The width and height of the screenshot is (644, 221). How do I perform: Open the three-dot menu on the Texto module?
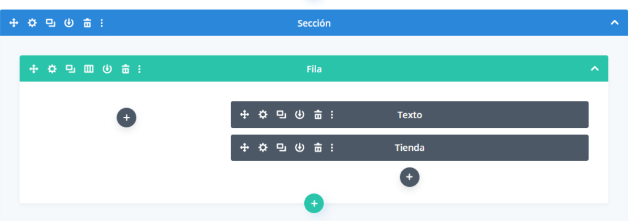click(x=331, y=115)
